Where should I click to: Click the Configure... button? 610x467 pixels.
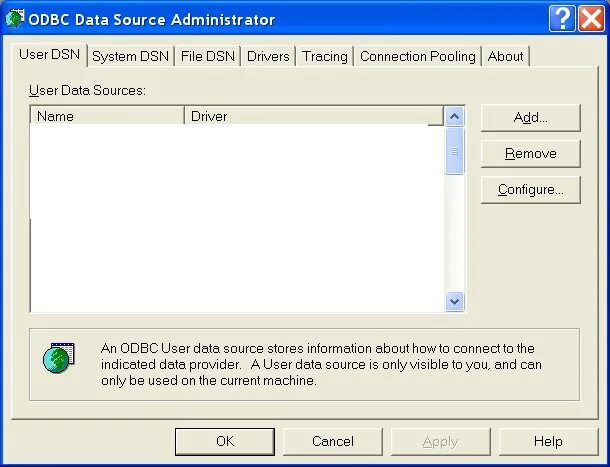pos(530,189)
